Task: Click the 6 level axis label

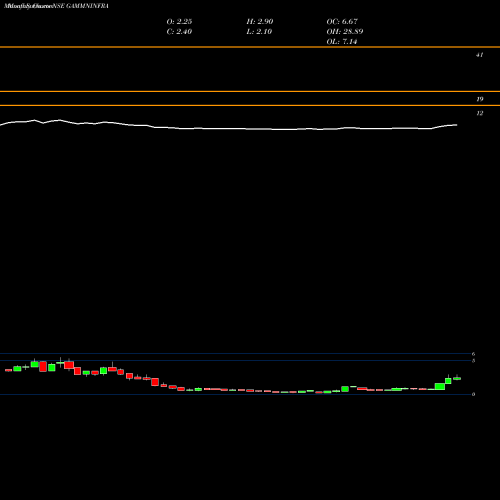Action: point(473,354)
